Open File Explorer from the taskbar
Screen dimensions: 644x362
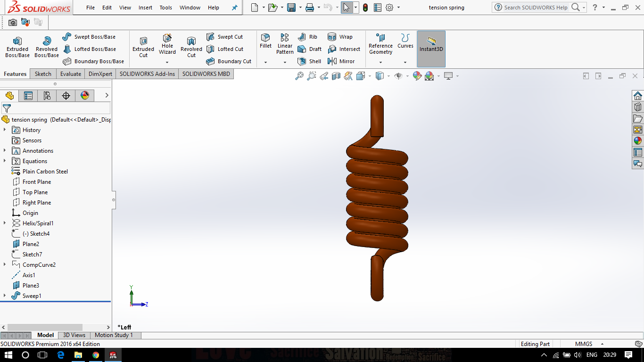tap(78, 355)
